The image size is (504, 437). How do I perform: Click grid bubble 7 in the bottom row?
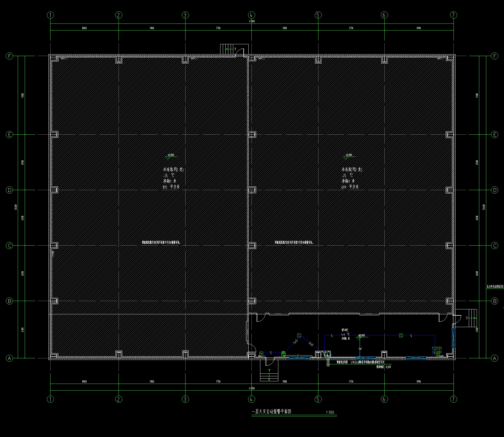tap(453, 399)
